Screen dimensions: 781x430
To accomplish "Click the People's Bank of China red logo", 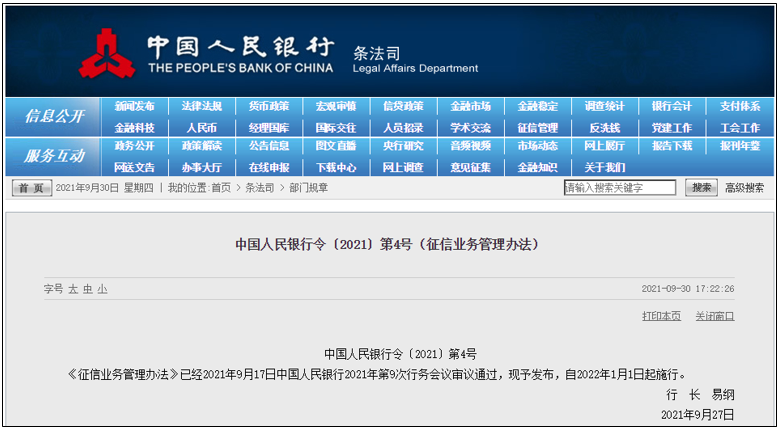I will coord(107,53).
